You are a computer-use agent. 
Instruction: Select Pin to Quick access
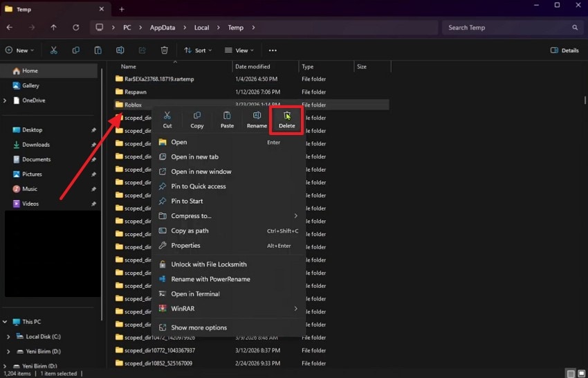coord(229,186)
